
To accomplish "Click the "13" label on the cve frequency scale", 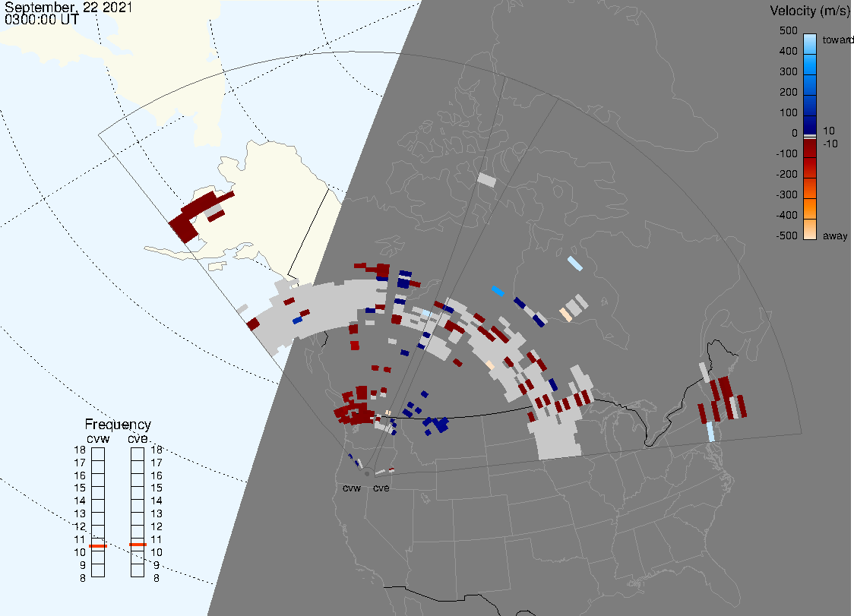I will point(157,513).
